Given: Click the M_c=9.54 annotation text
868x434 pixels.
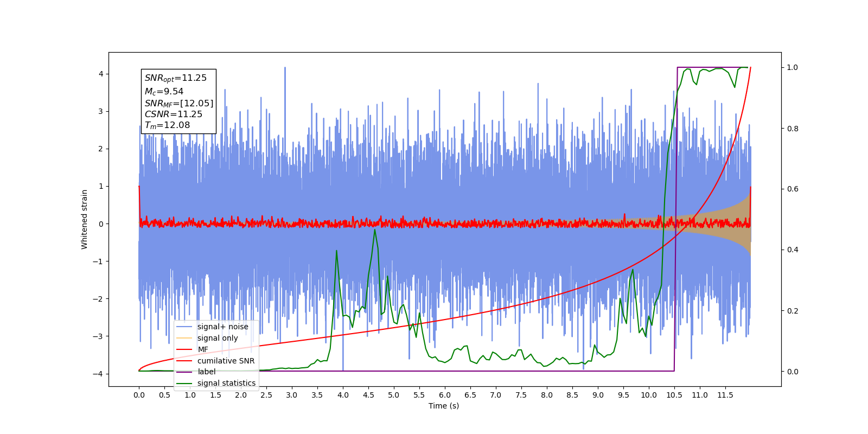Looking at the screenshot, I should pos(164,92).
